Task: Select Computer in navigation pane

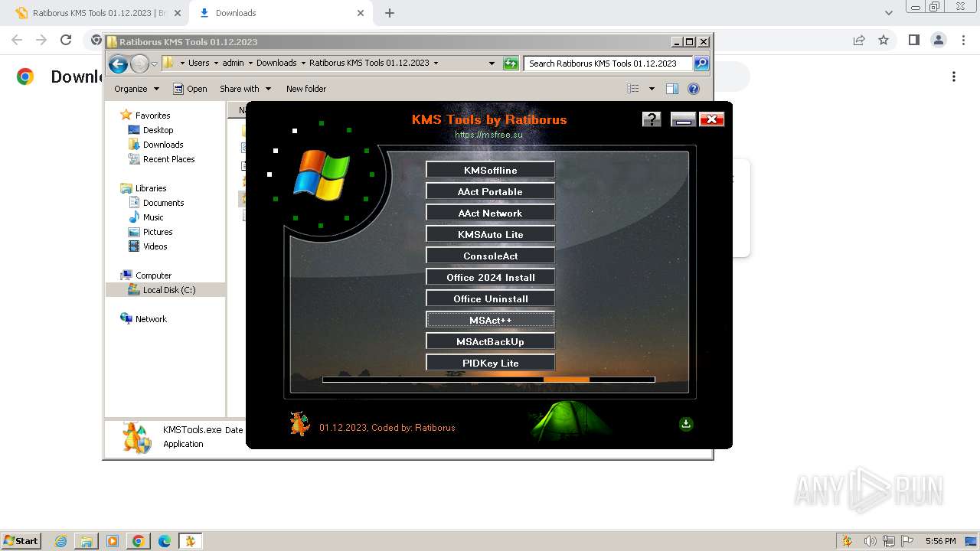Action: (x=153, y=275)
